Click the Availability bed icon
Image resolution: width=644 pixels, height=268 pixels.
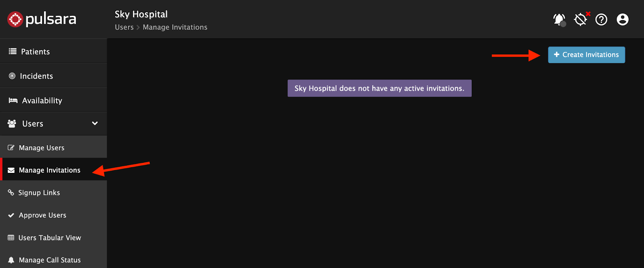(13, 101)
